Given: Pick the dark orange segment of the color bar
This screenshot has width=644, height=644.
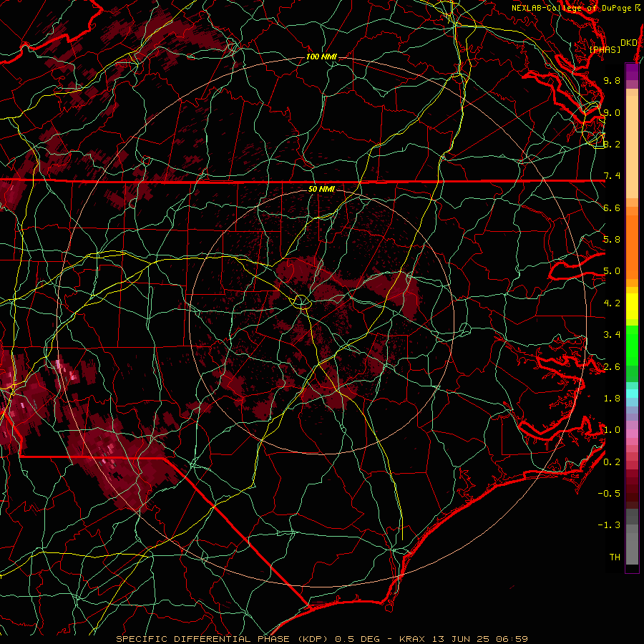Looking at the screenshot, I should [632, 246].
